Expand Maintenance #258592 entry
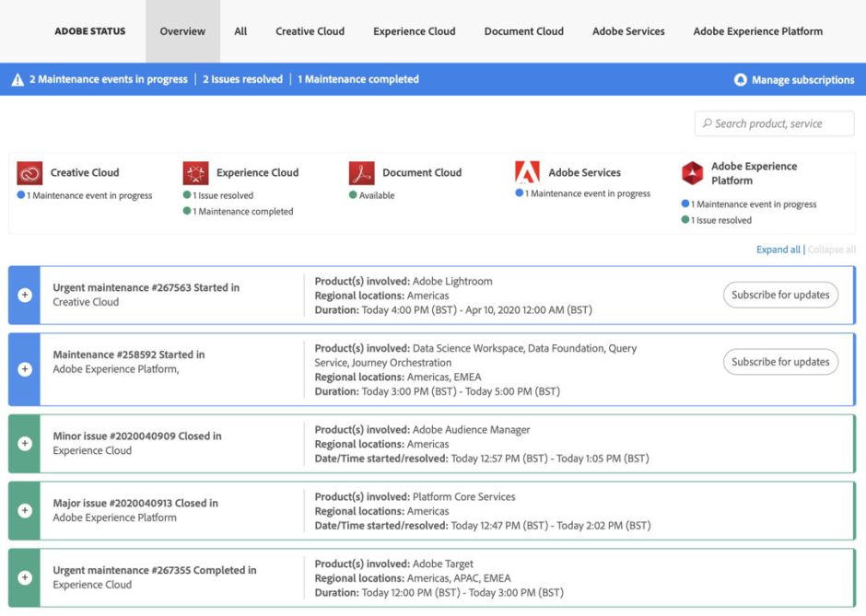Screen dimensions: 866x616 (x=25, y=369)
